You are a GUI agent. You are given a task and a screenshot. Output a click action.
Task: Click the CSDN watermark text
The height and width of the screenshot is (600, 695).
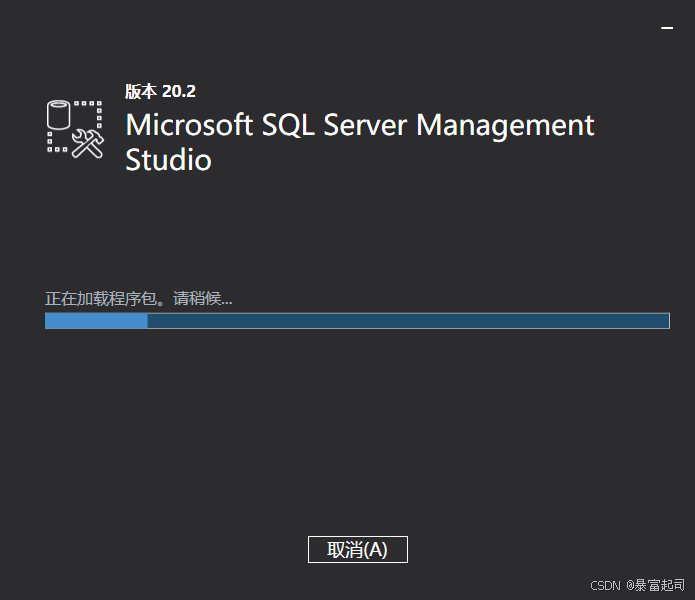pos(606,585)
